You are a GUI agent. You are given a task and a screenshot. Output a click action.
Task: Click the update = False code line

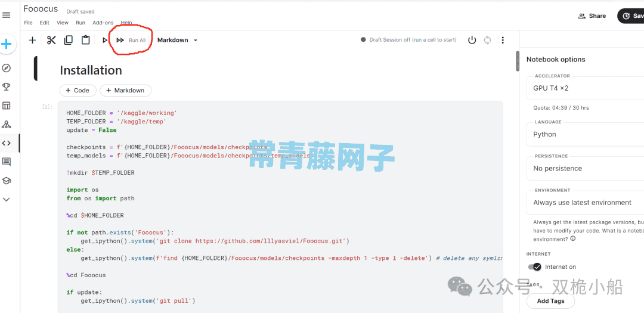tap(92, 130)
